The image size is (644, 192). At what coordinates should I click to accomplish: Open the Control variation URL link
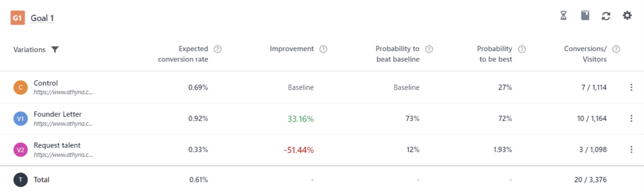tap(63, 92)
